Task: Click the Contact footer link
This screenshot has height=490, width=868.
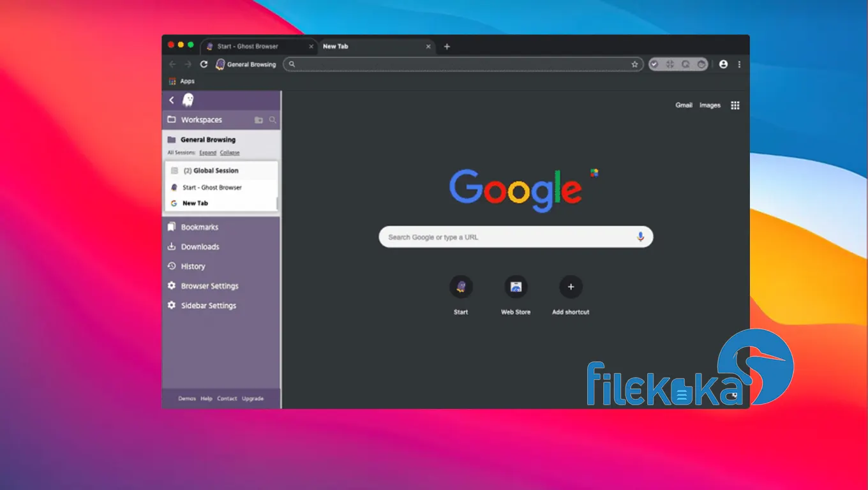Action: [227, 399]
